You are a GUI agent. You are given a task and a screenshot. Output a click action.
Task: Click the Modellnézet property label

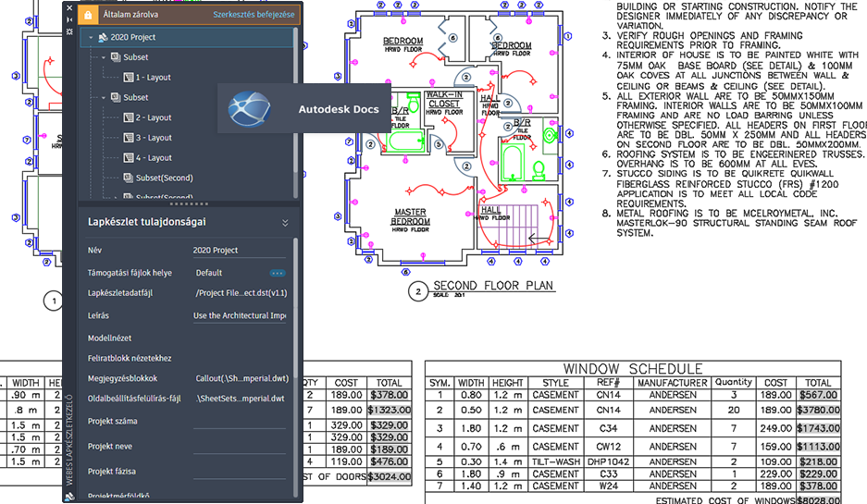[109, 338]
